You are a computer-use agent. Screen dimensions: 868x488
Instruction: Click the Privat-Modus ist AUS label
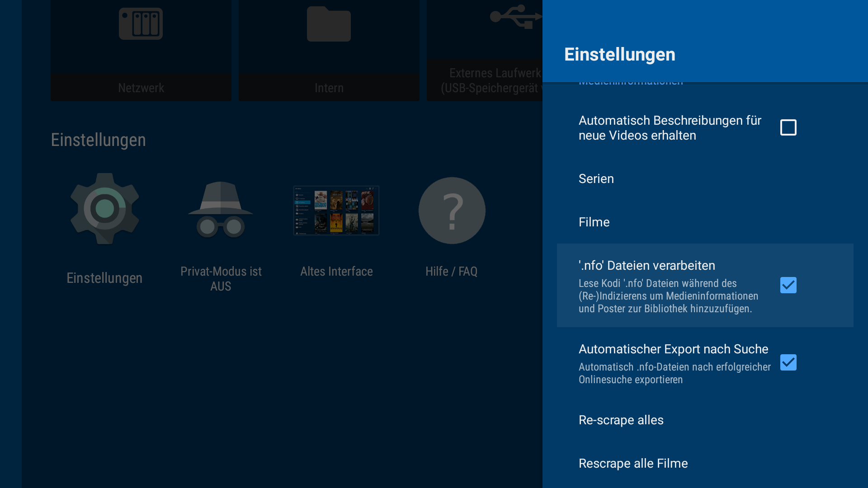[221, 279]
